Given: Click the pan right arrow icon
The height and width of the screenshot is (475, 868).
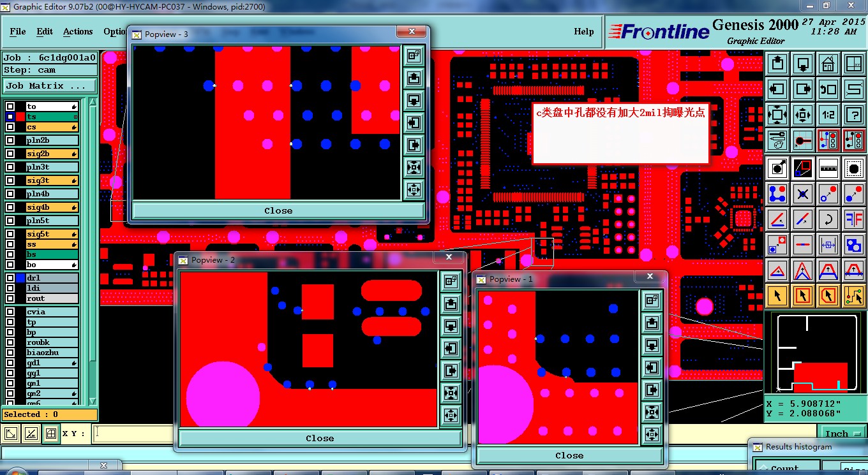Looking at the screenshot, I should pyautogui.click(x=803, y=89).
